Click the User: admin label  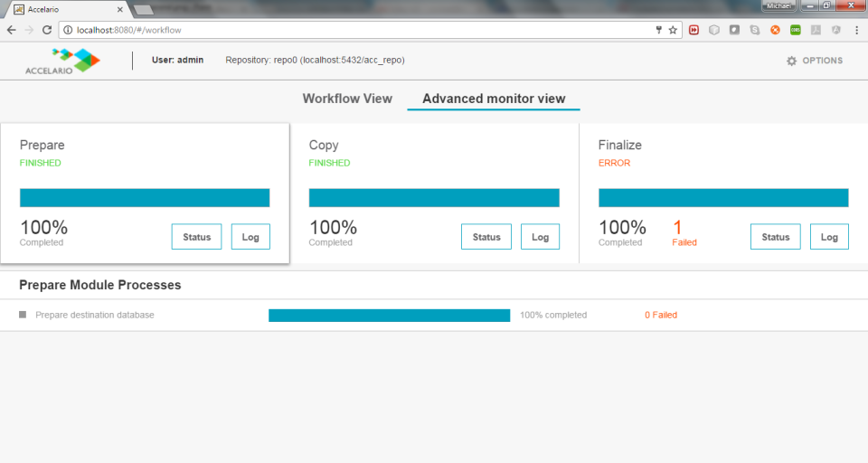point(178,60)
